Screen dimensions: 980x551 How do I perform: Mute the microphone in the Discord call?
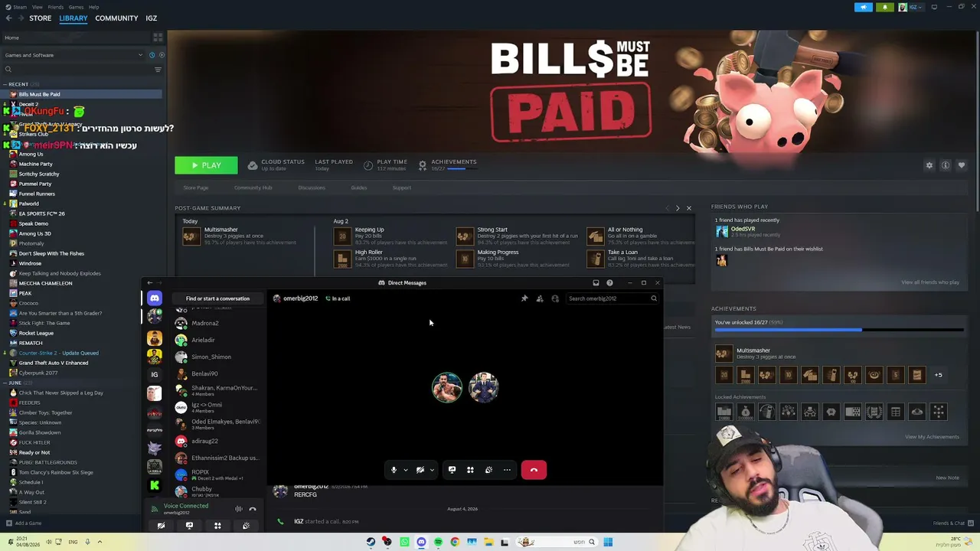(x=394, y=470)
